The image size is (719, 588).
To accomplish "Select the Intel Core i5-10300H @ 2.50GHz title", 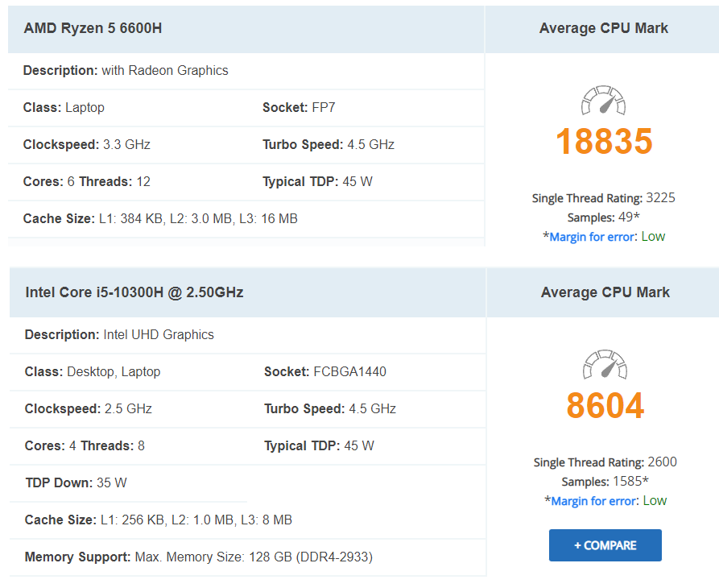I will click(x=134, y=292).
